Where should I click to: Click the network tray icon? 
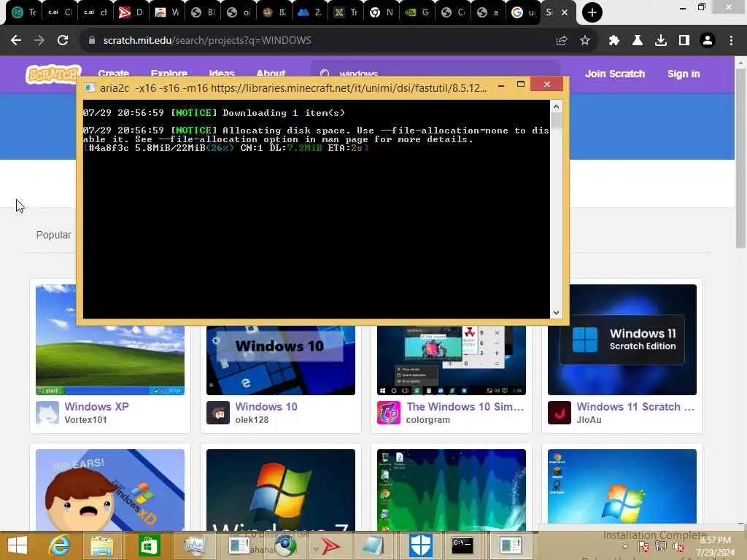(660, 547)
